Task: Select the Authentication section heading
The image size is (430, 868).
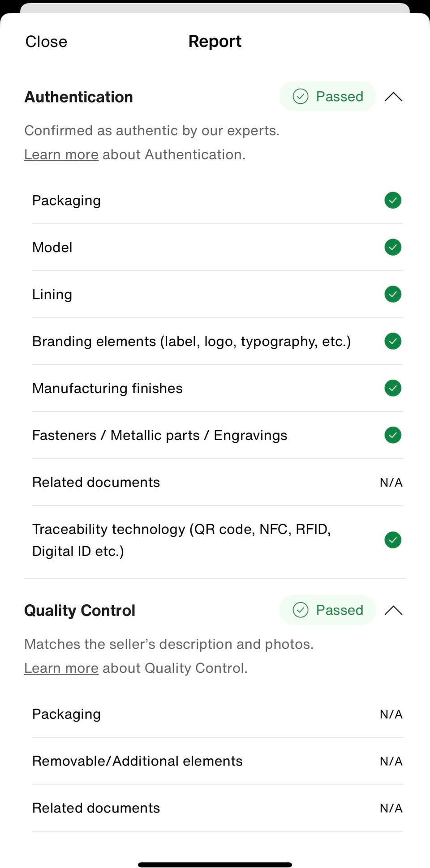Action: click(79, 97)
